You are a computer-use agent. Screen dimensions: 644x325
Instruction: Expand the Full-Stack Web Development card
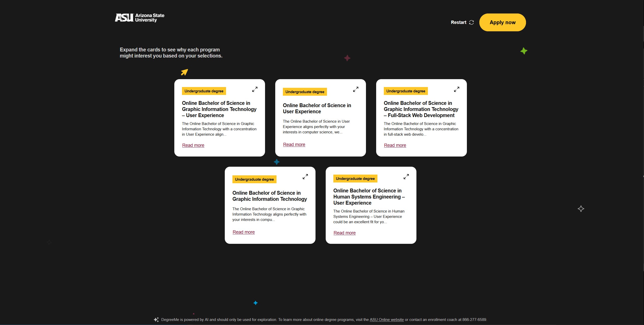[456, 89]
